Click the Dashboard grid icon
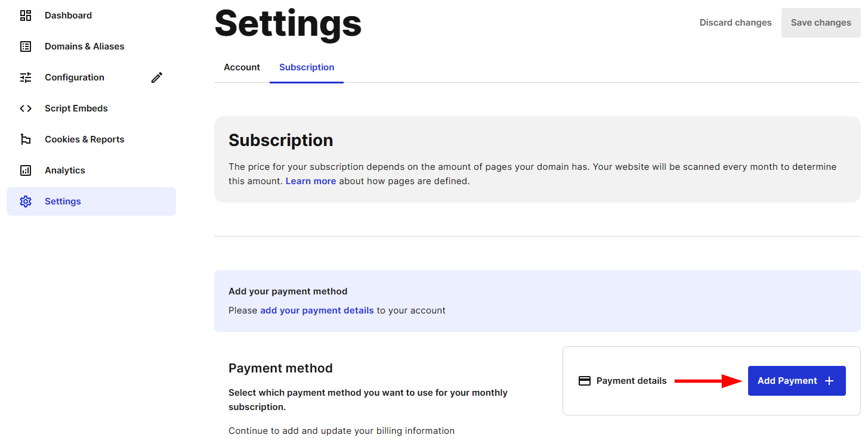 click(x=25, y=15)
